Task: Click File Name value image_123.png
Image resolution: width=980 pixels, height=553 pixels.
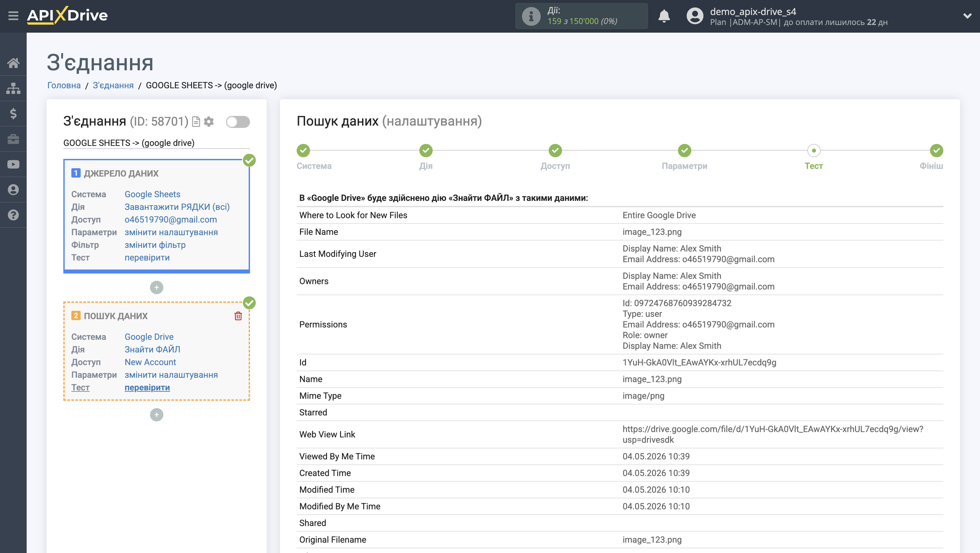Action: pyautogui.click(x=652, y=232)
